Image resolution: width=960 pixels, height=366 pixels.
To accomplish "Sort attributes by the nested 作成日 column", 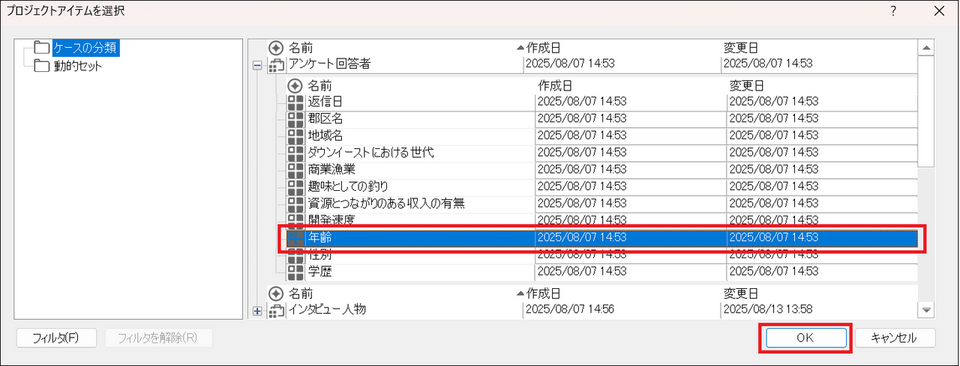I will point(555,86).
